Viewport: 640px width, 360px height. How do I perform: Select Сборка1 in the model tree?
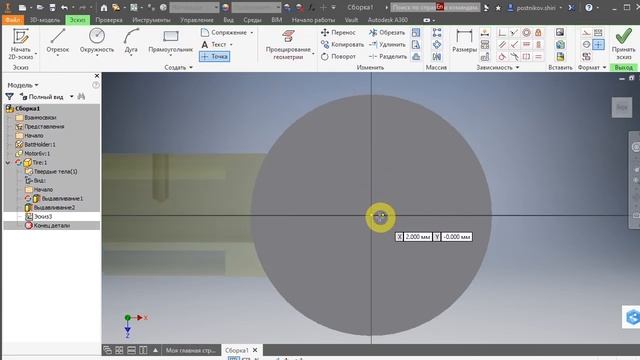point(28,109)
